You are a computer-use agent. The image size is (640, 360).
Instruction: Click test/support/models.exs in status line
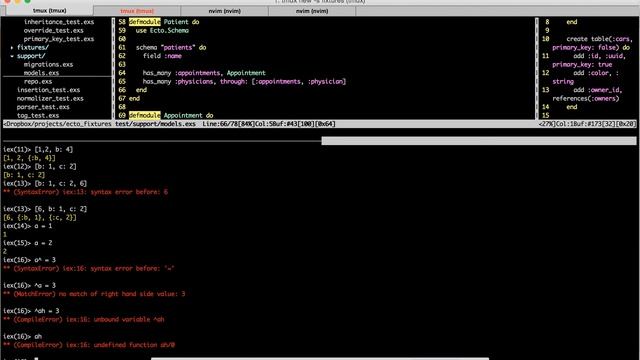pyautogui.click(x=155, y=124)
